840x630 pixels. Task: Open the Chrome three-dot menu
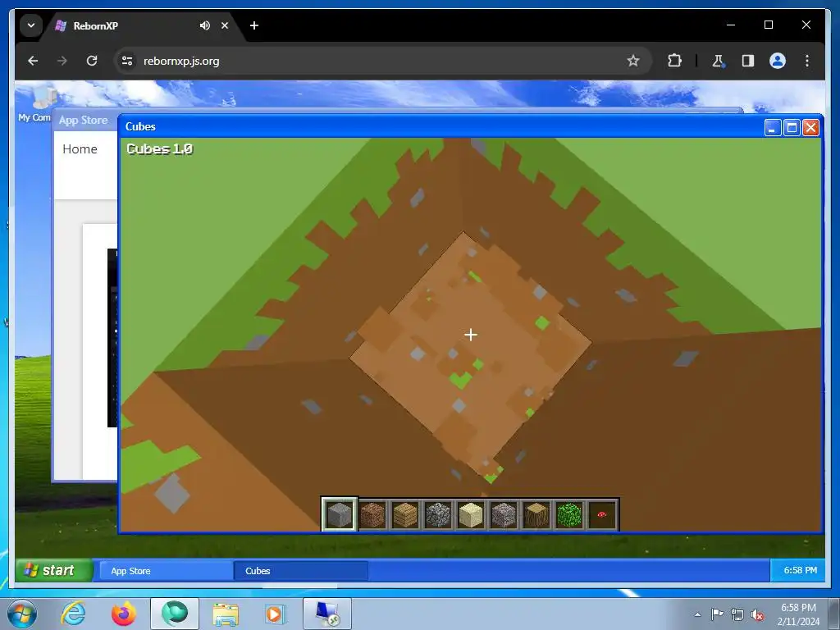pos(807,61)
